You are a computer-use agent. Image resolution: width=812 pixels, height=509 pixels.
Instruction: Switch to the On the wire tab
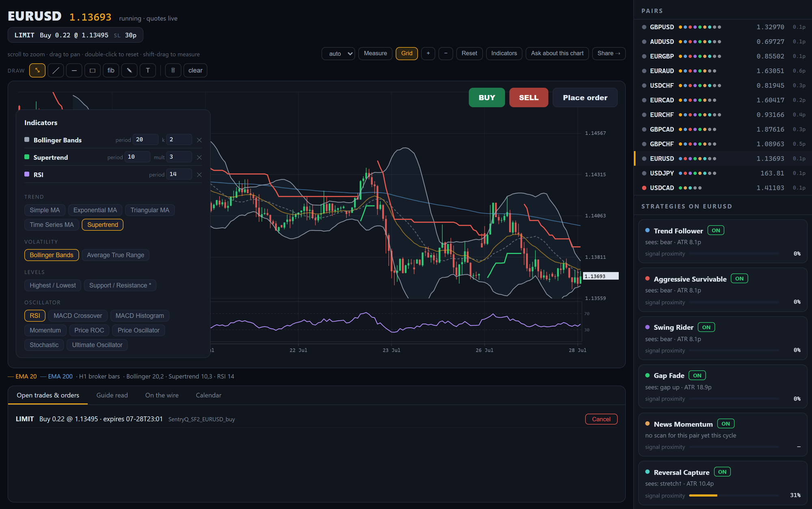(162, 395)
